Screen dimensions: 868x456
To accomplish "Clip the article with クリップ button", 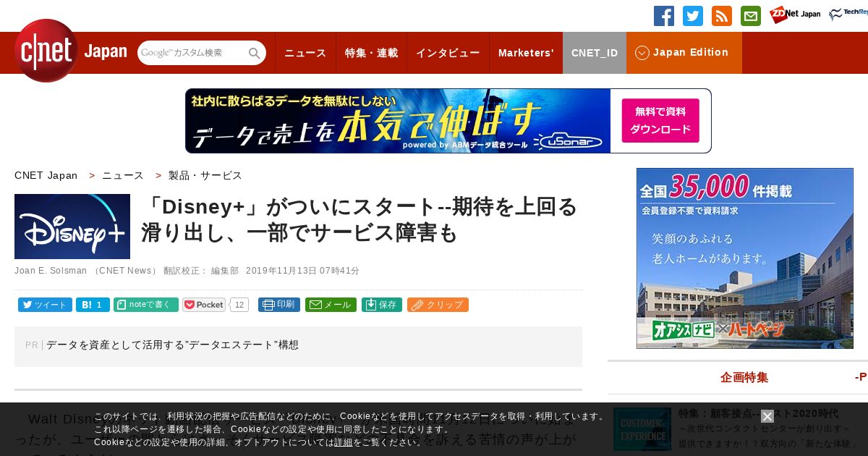I will (x=438, y=305).
